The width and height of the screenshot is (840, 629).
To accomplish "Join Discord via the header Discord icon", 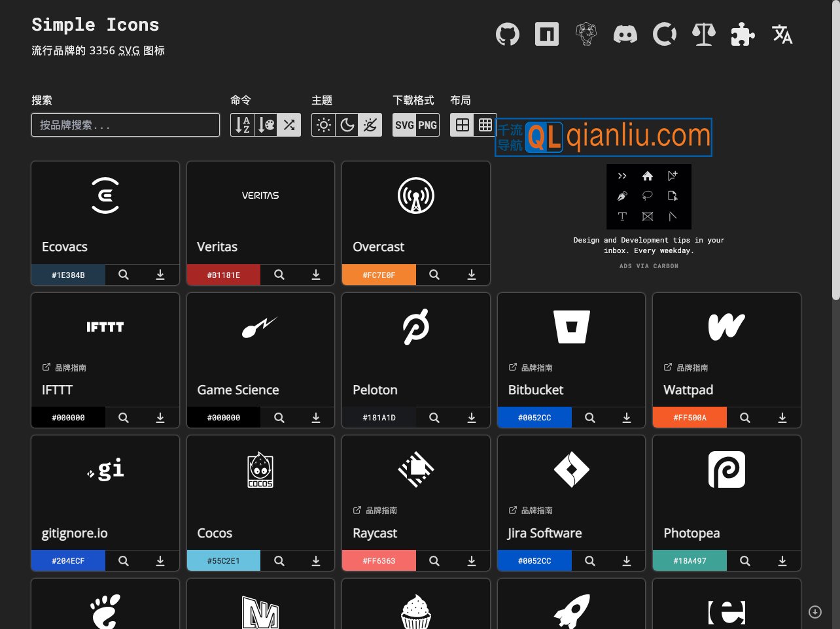I will [625, 34].
